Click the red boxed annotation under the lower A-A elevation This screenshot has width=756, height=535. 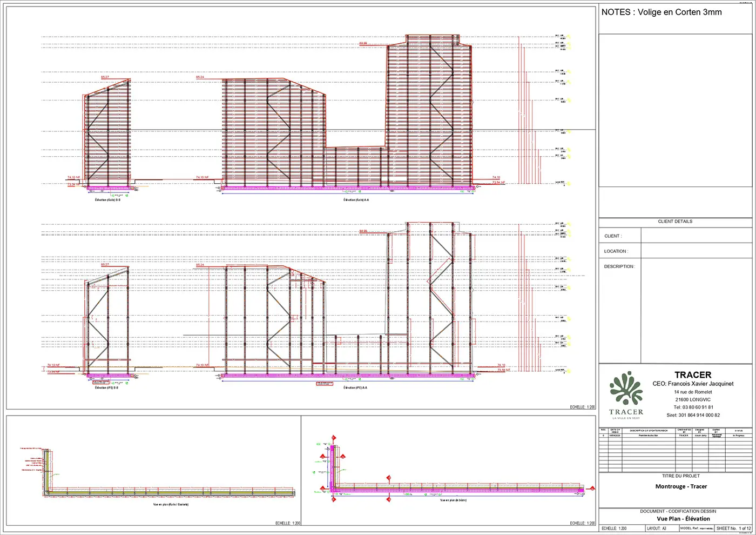324,384
